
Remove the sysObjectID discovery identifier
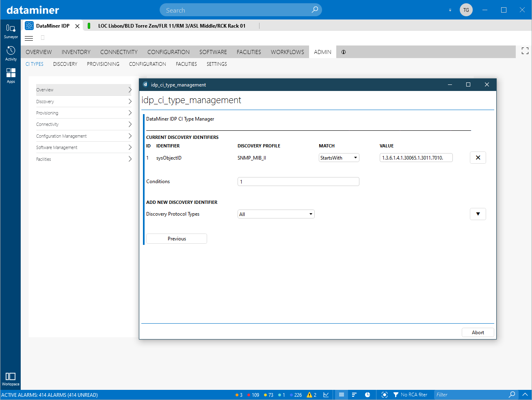478,158
